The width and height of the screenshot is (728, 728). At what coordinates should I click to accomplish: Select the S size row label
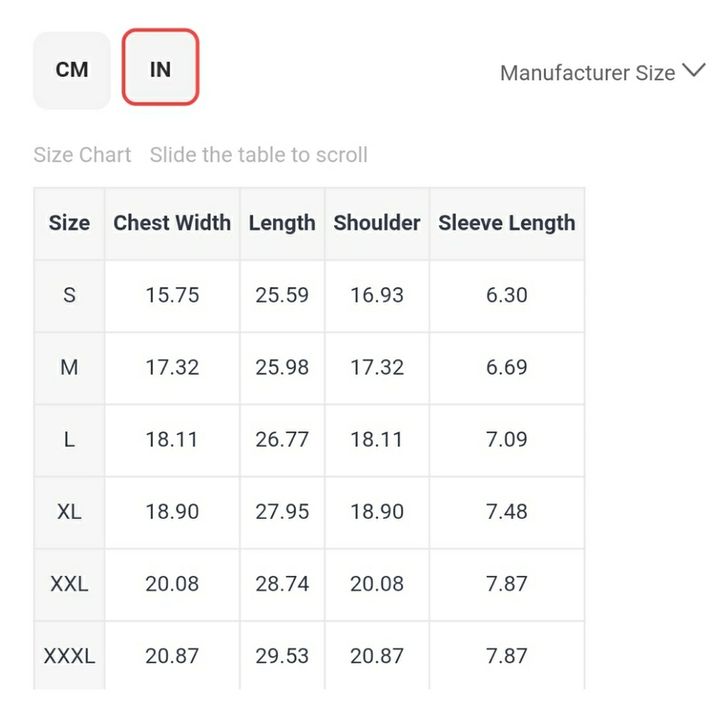[x=69, y=295]
